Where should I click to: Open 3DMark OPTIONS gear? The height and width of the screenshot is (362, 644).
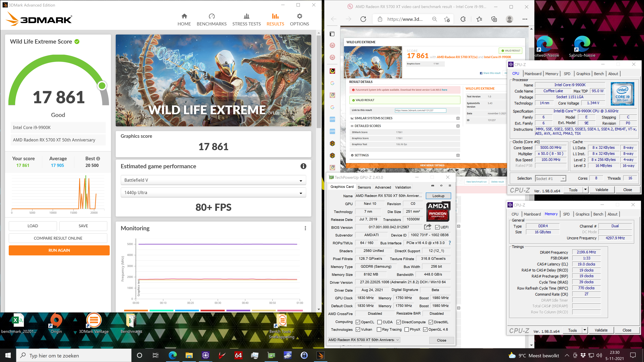[299, 20]
